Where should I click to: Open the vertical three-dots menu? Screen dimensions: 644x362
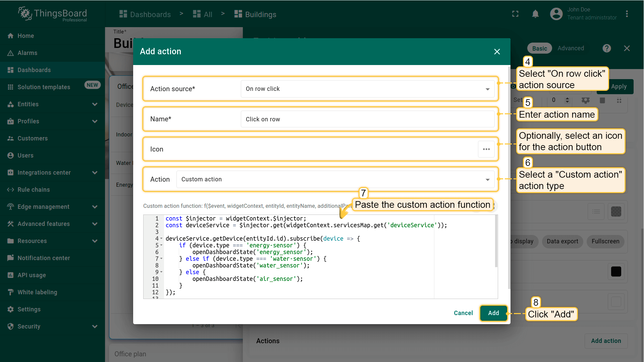627,14
